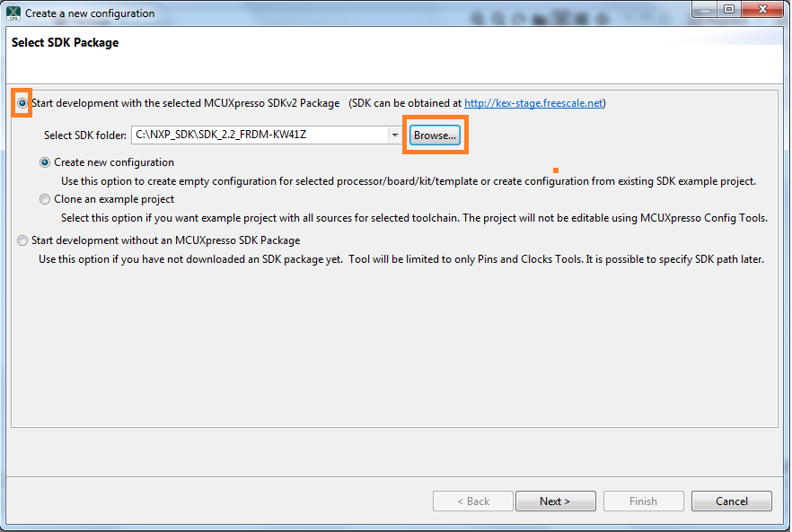
Task: Click the description text under Clone an example project
Action: 413,218
